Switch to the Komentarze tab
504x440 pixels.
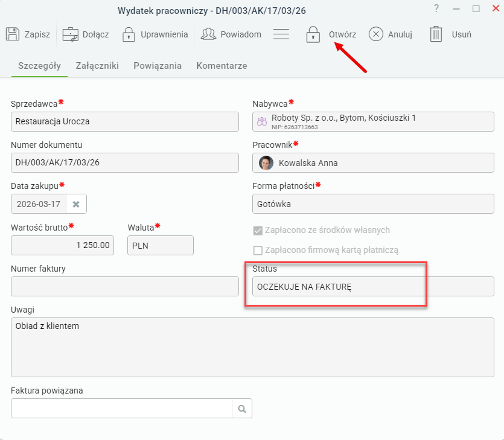[222, 66]
